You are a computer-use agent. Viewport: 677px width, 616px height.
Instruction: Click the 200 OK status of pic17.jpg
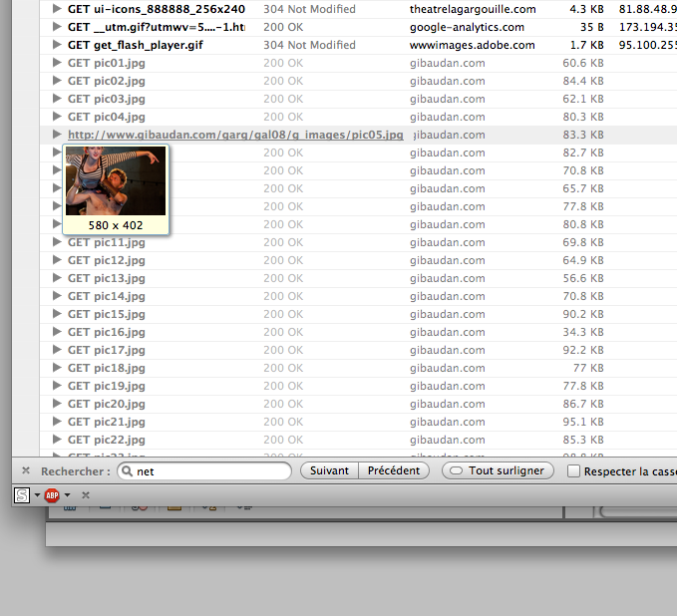283,350
